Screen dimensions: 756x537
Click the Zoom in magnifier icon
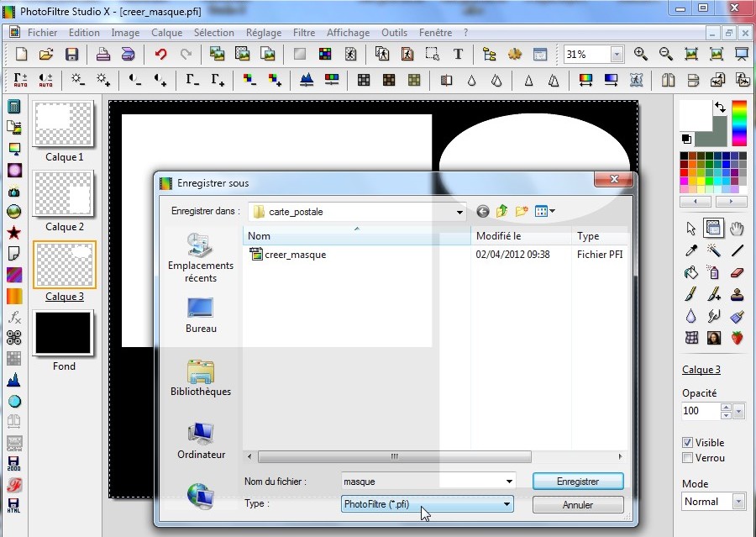coord(640,54)
